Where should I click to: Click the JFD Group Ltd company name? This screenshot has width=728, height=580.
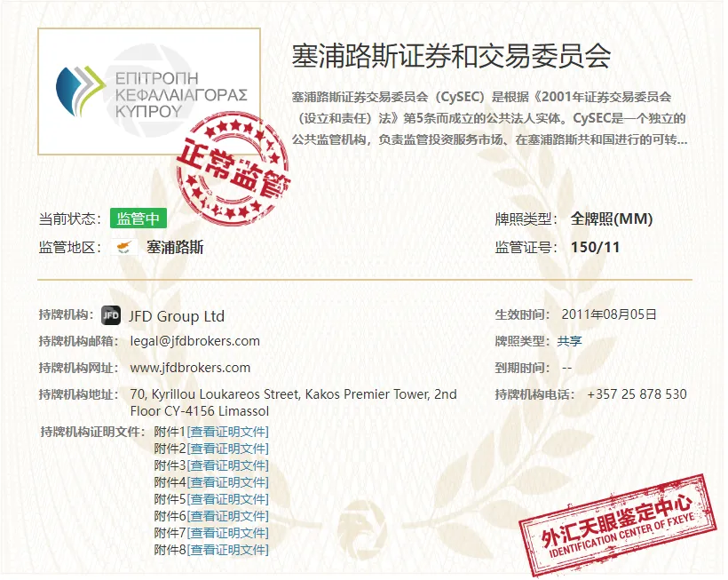tap(177, 316)
